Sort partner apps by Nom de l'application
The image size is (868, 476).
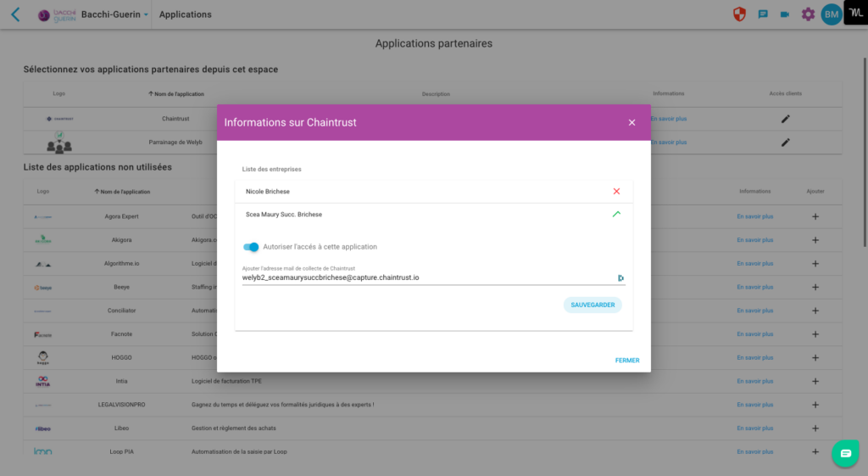pyautogui.click(x=176, y=94)
